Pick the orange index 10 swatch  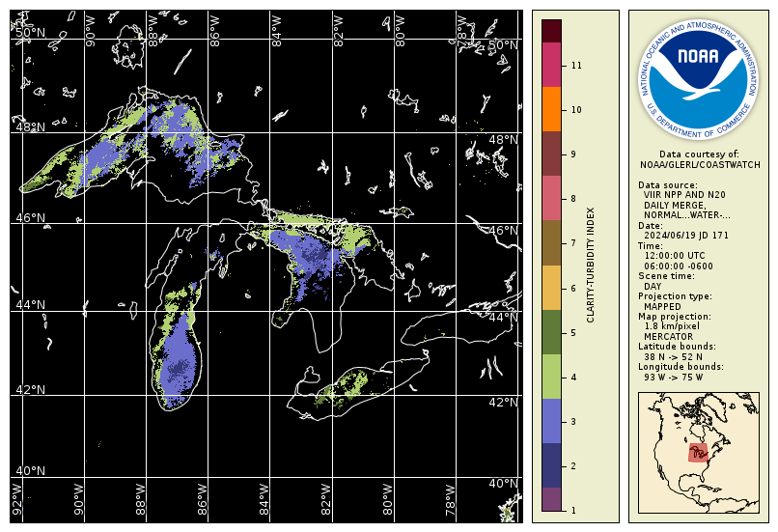551,109
